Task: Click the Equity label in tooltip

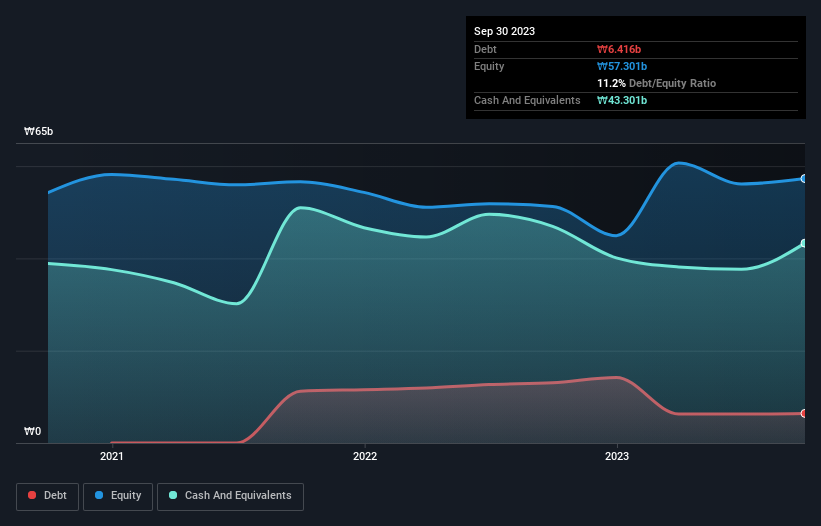Action: (x=489, y=66)
